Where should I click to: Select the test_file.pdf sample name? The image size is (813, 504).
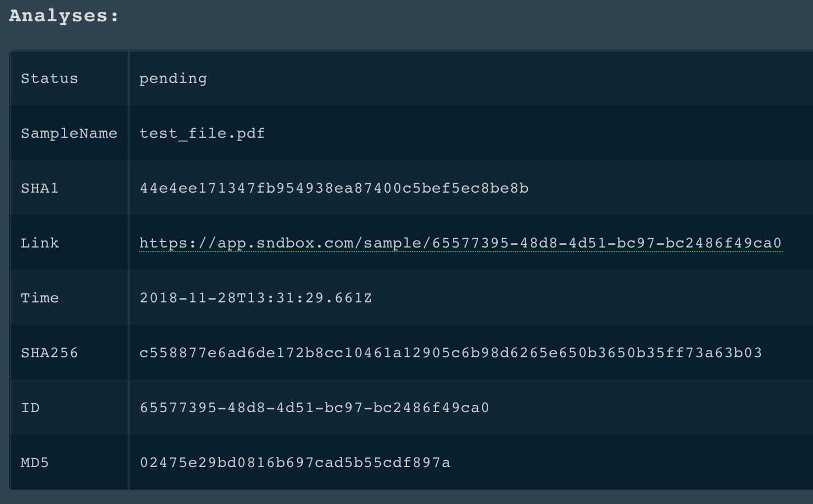pos(202,133)
